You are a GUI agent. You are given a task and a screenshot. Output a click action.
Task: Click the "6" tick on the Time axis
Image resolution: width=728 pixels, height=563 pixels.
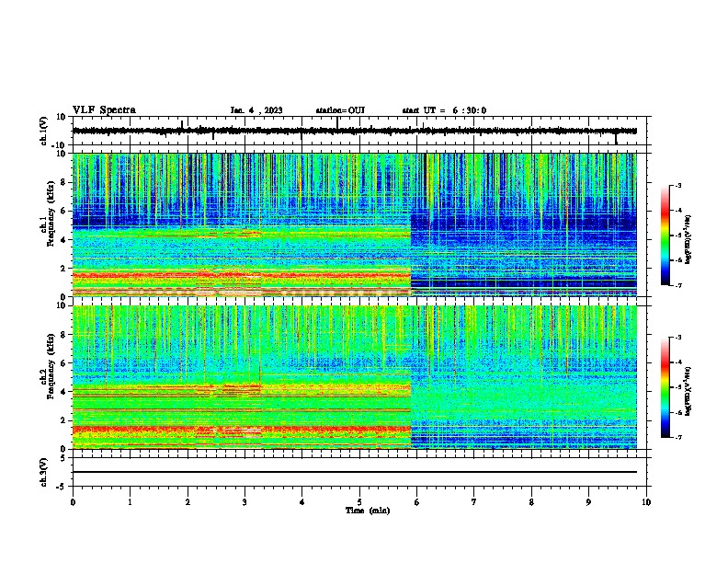tap(417, 502)
